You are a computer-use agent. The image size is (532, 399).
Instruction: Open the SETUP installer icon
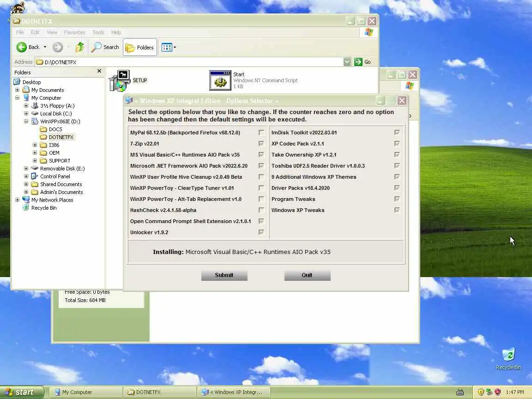point(119,80)
